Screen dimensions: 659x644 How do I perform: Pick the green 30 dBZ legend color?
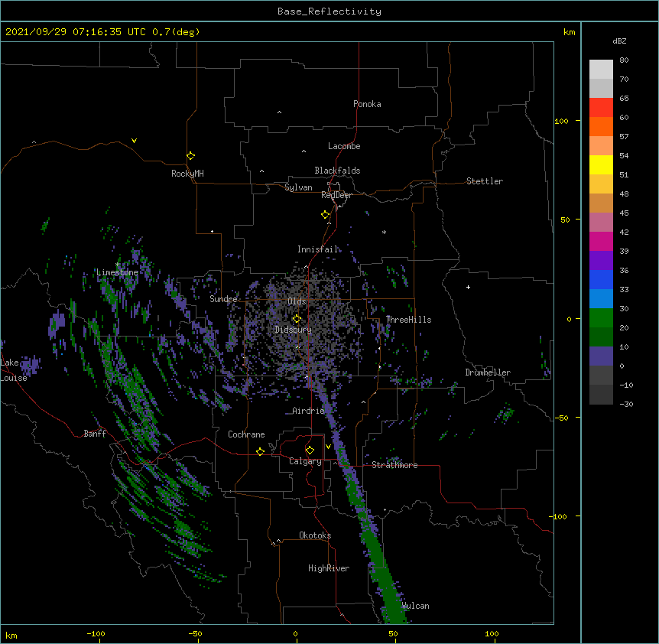(x=601, y=318)
